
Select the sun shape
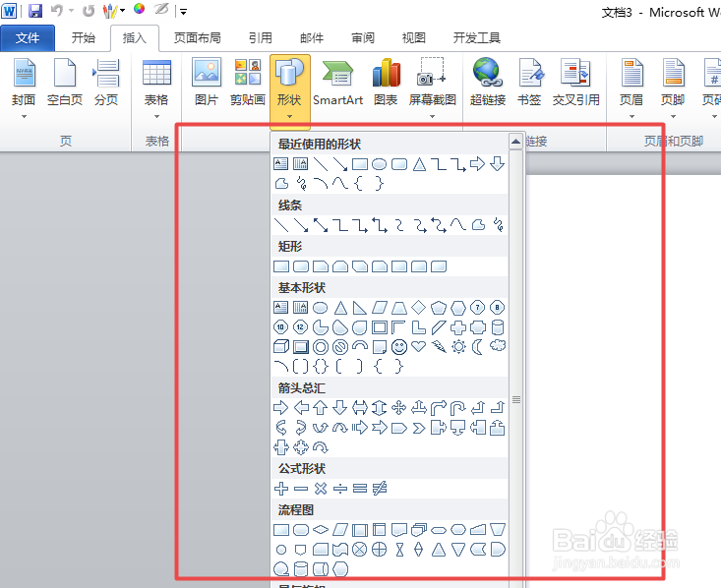[x=458, y=347]
